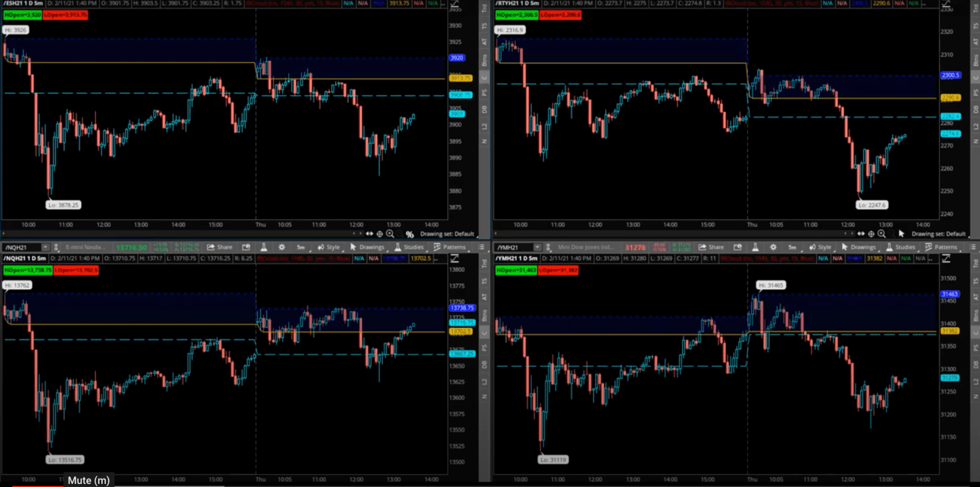Open 5m timeframe dropdown in /NQH21 toolbar
Image resolution: width=980 pixels, height=487 pixels.
(301, 247)
